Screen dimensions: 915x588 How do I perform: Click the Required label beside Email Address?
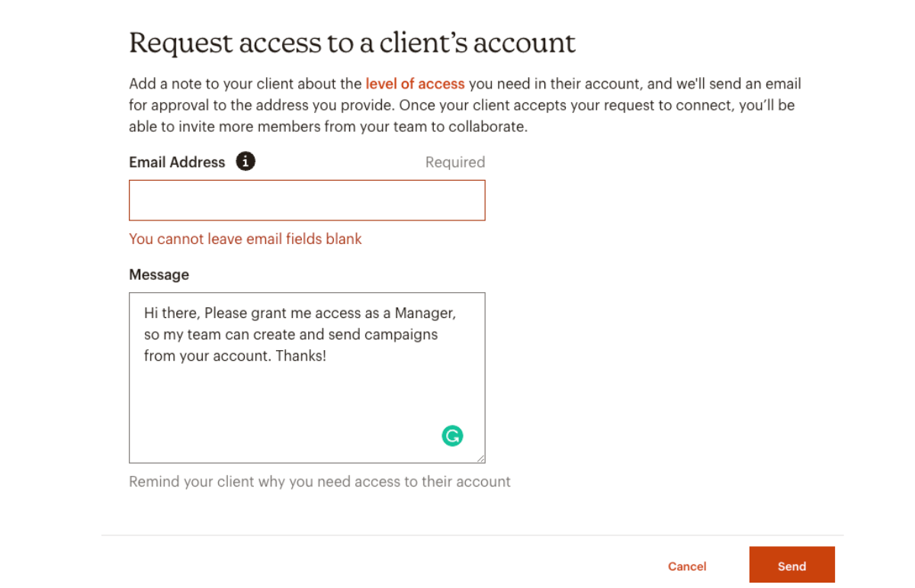click(x=454, y=162)
